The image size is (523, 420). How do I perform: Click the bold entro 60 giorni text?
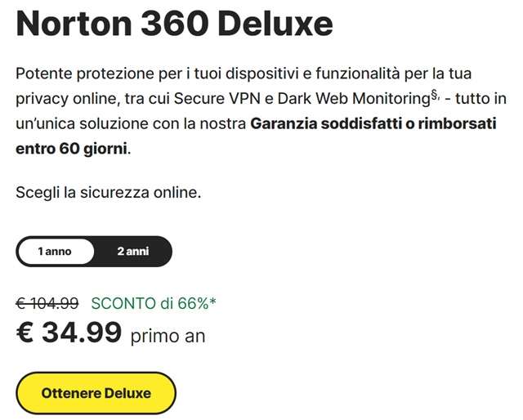[x=72, y=150]
